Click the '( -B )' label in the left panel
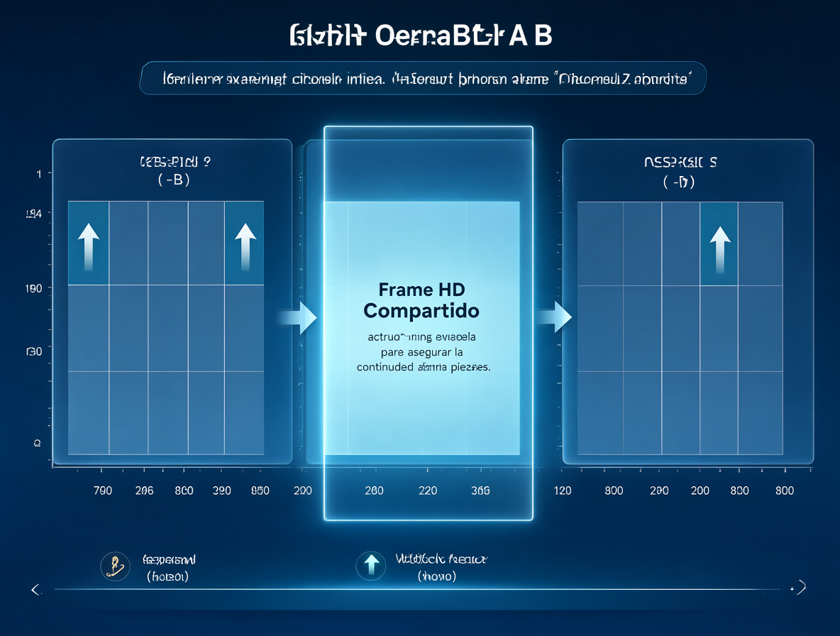Screen dimensions: 840x636 (174, 180)
